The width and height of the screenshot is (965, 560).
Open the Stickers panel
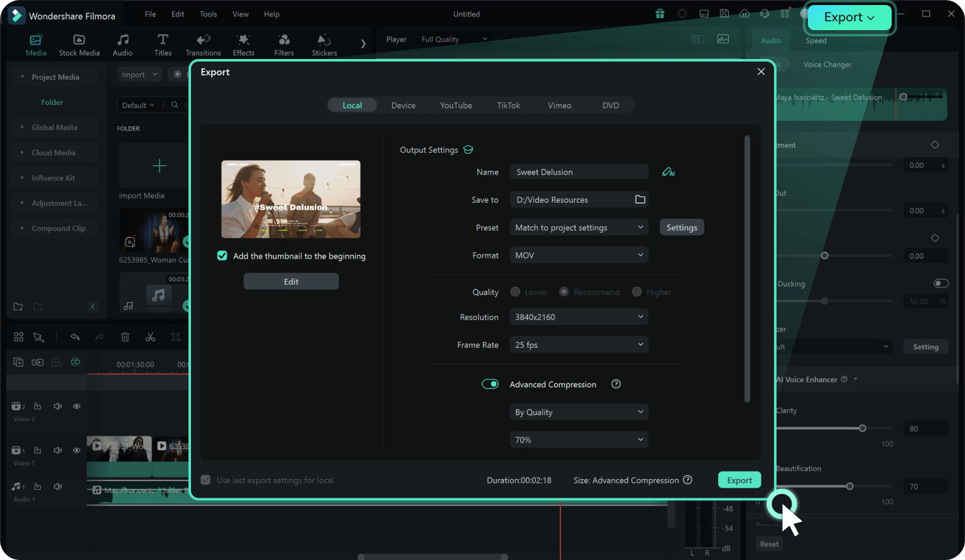pos(324,45)
